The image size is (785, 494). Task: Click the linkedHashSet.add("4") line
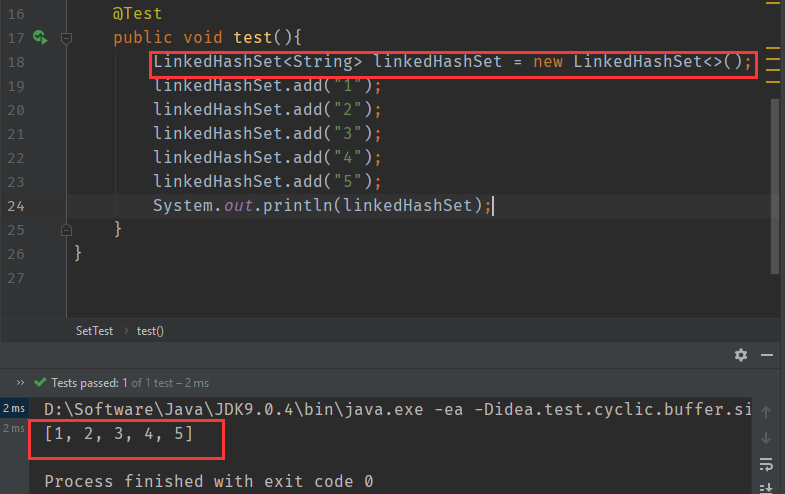click(267, 158)
